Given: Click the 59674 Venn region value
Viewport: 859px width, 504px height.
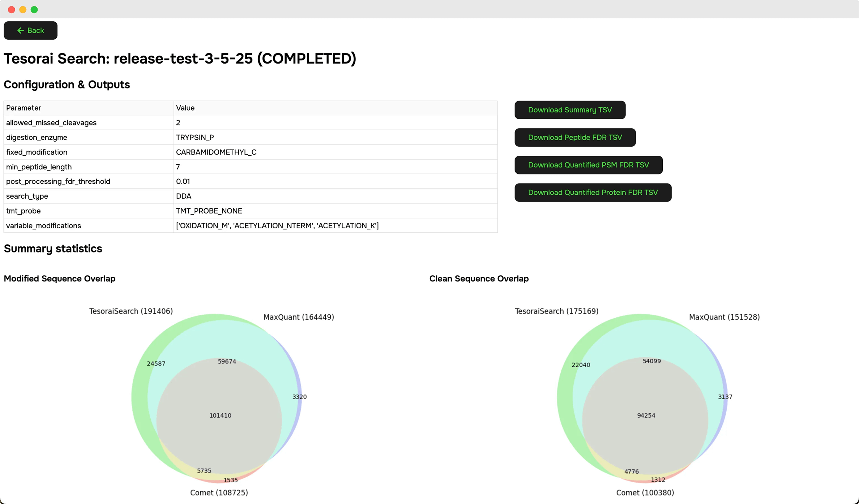Looking at the screenshot, I should 227,361.
